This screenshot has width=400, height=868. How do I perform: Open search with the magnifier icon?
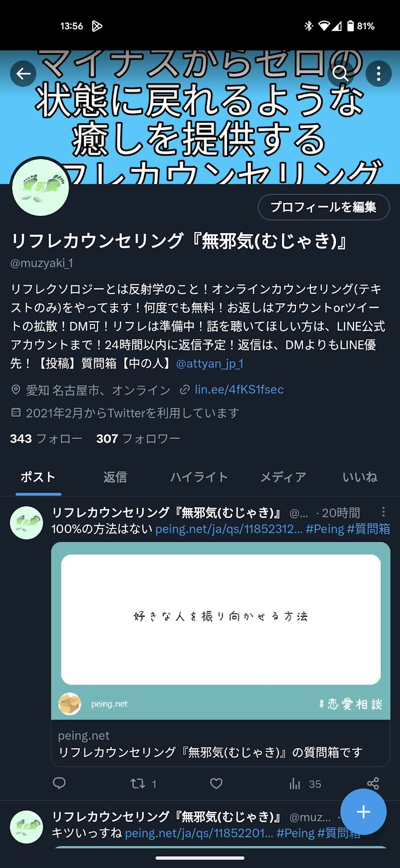pyautogui.click(x=340, y=74)
